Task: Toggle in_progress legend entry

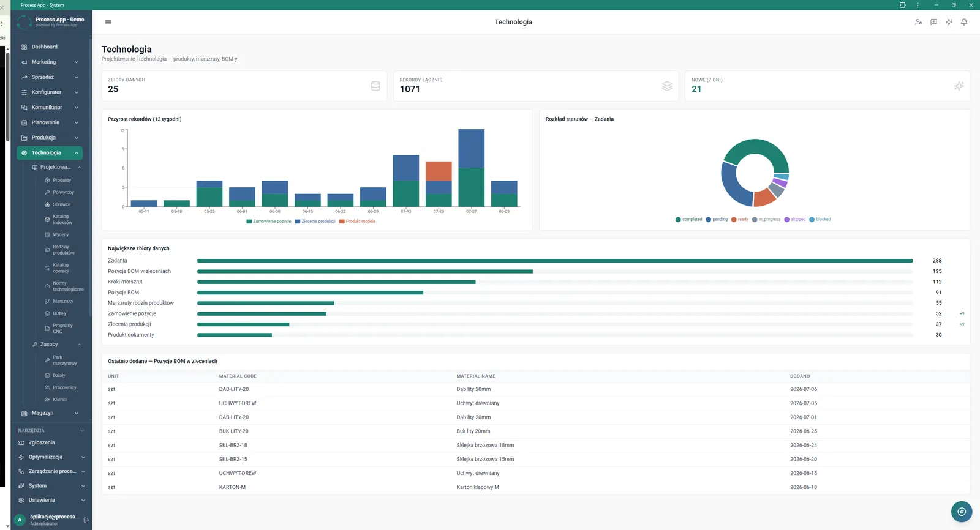Action: click(766, 219)
